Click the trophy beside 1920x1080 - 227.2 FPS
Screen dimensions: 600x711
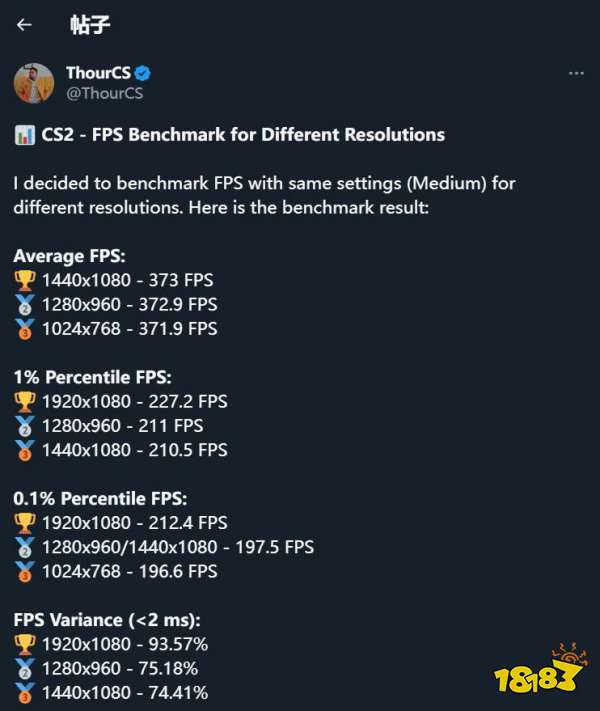(25, 402)
